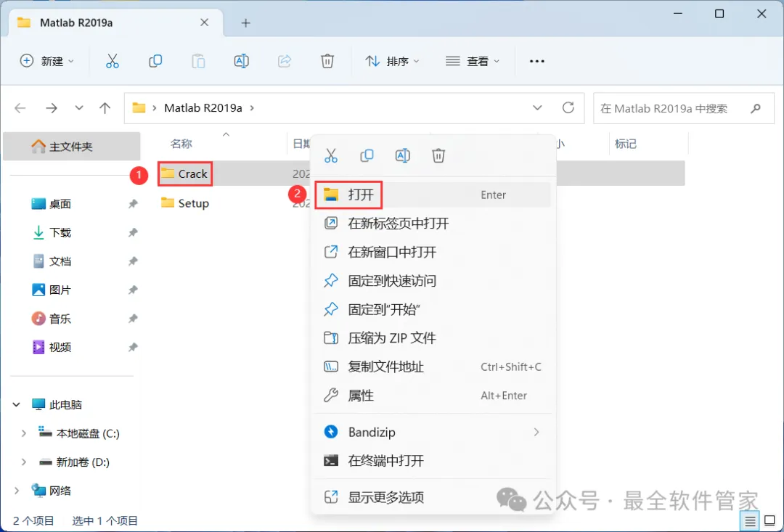Expand 新加卷 (D:) node
This screenshot has height=532, width=784.
tap(23, 462)
